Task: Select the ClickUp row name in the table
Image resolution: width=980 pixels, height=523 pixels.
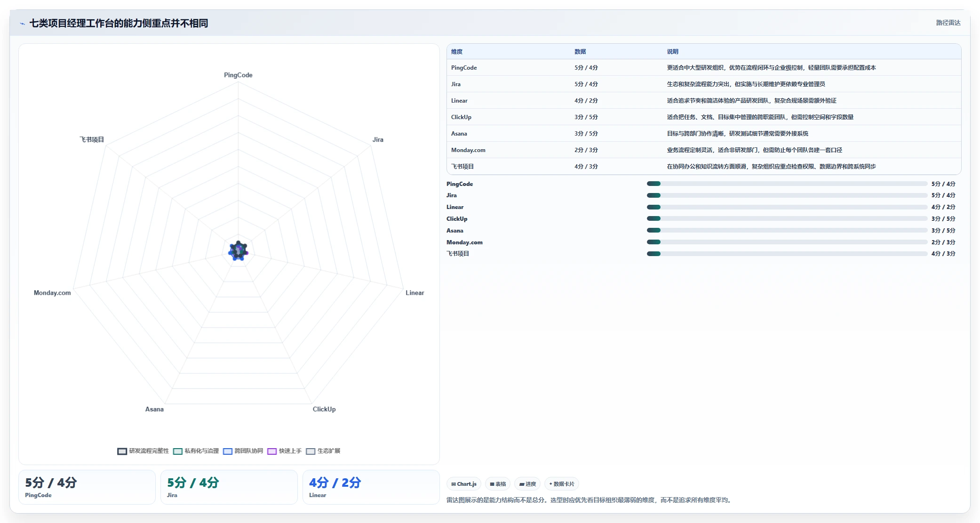Action: pyautogui.click(x=461, y=117)
